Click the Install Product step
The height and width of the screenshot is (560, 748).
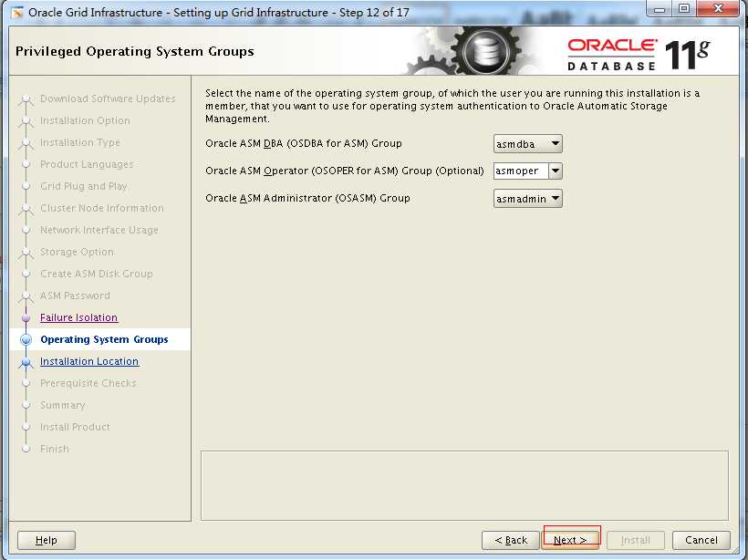[75, 428]
